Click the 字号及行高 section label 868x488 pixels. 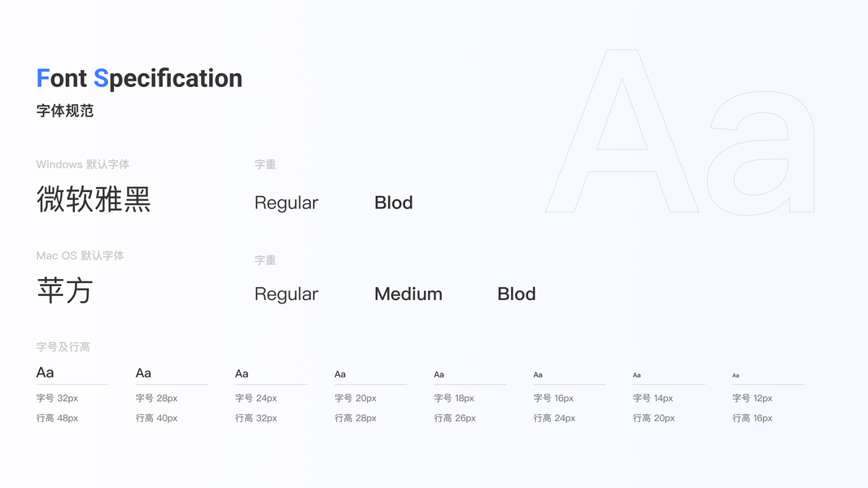point(63,346)
